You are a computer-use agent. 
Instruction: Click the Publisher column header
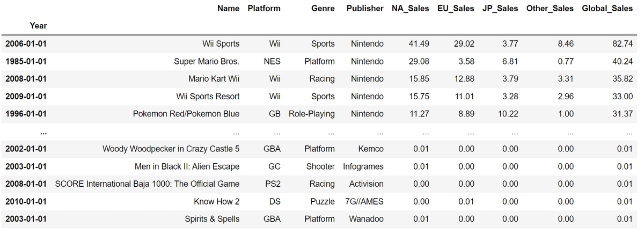365,9
